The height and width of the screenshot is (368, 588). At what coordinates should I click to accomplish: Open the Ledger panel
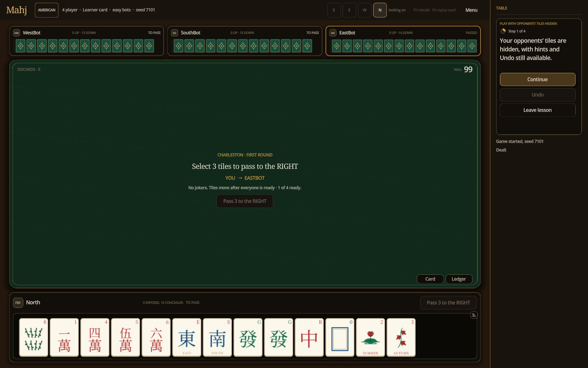(x=459, y=279)
